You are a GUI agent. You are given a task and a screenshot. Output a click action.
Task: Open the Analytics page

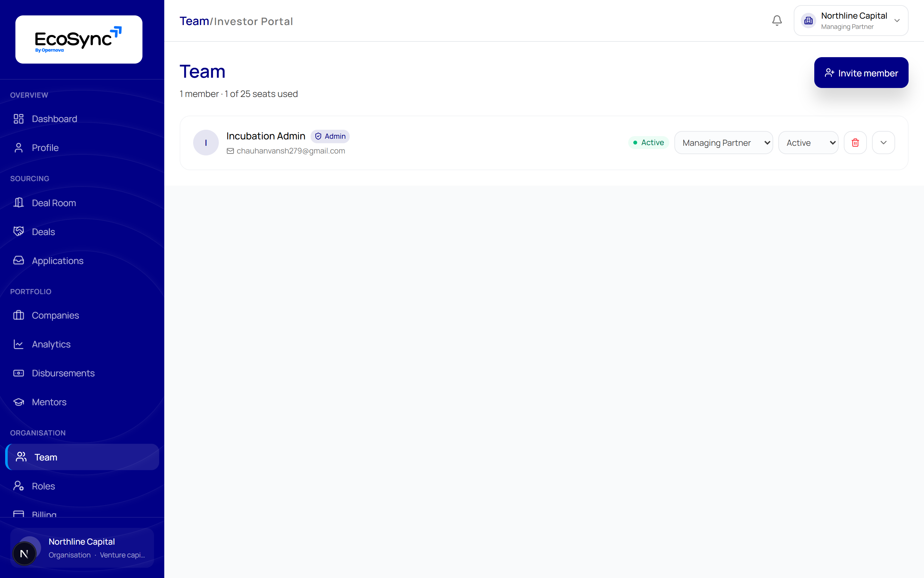pyautogui.click(x=82, y=344)
